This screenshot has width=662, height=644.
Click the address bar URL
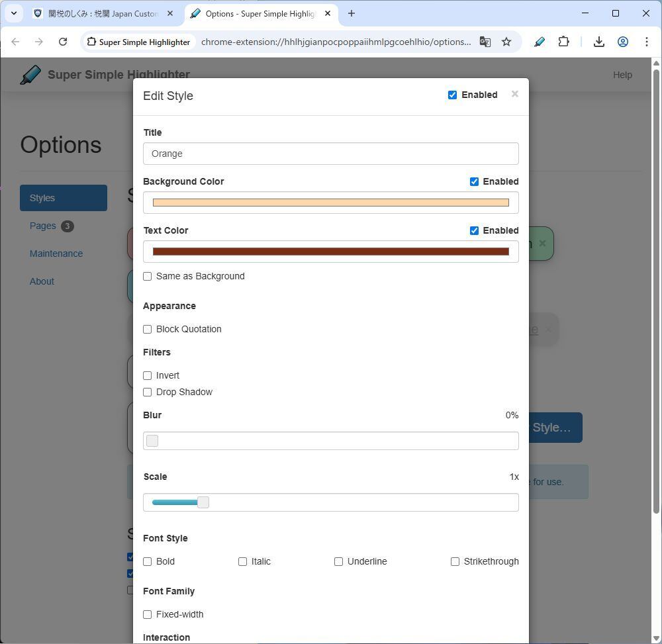336,42
